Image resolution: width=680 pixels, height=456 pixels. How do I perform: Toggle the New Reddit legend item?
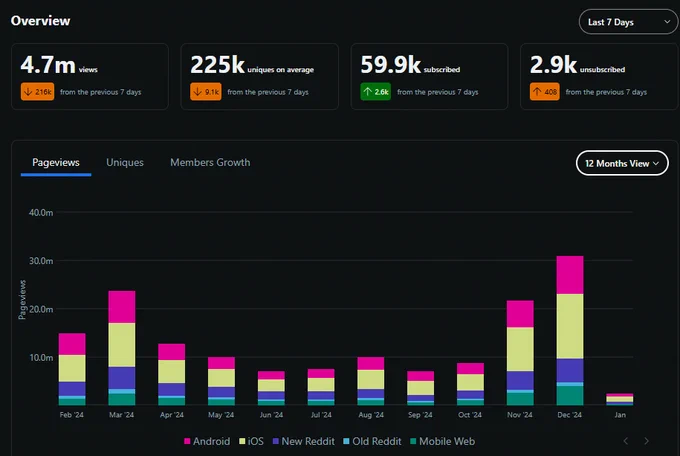(x=304, y=441)
